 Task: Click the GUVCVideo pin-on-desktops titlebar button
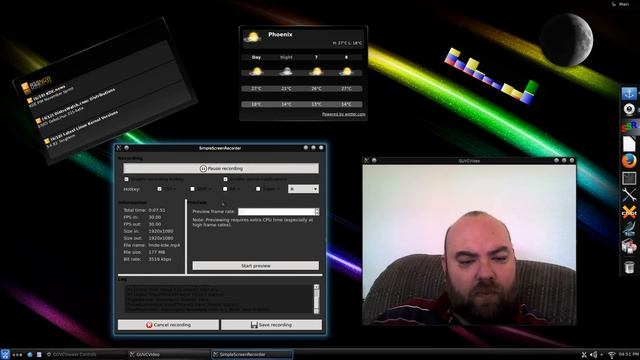click(x=374, y=160)
